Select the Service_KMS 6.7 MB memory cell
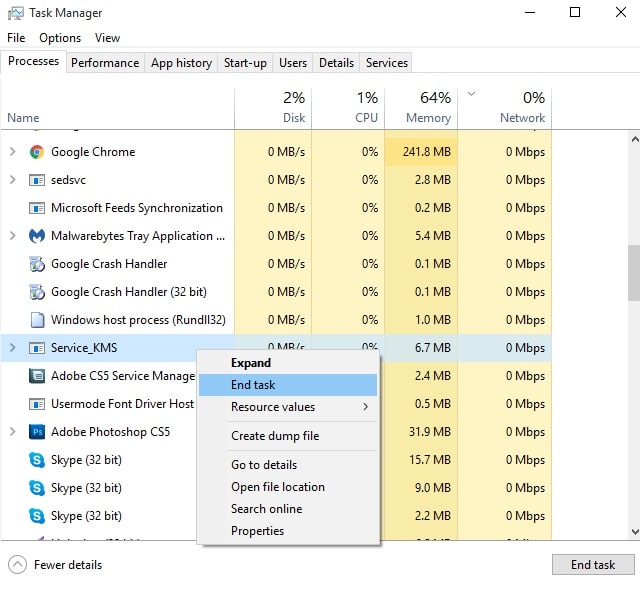640x589 pixels. coord(421,348)
